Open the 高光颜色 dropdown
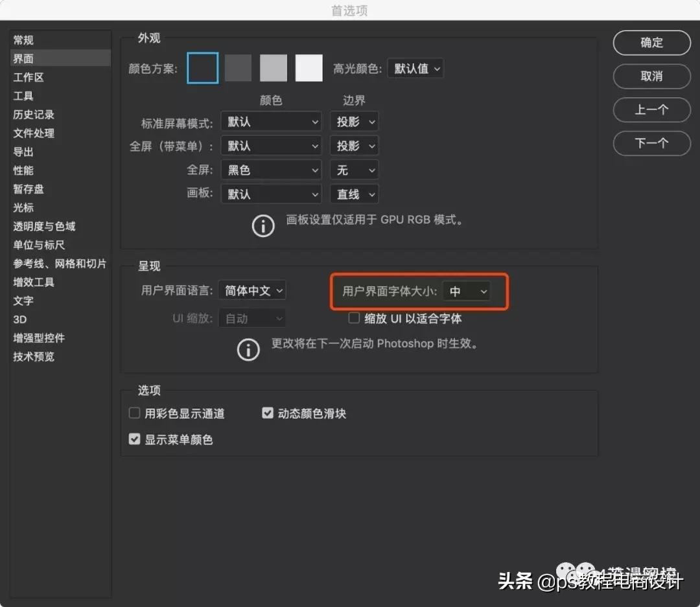 [x=415, y=67]
